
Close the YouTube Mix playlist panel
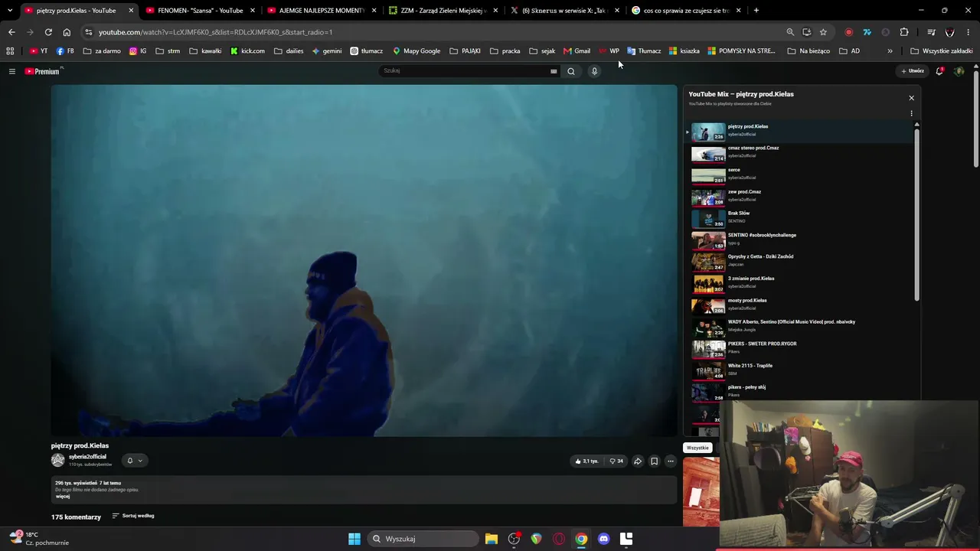911,98
